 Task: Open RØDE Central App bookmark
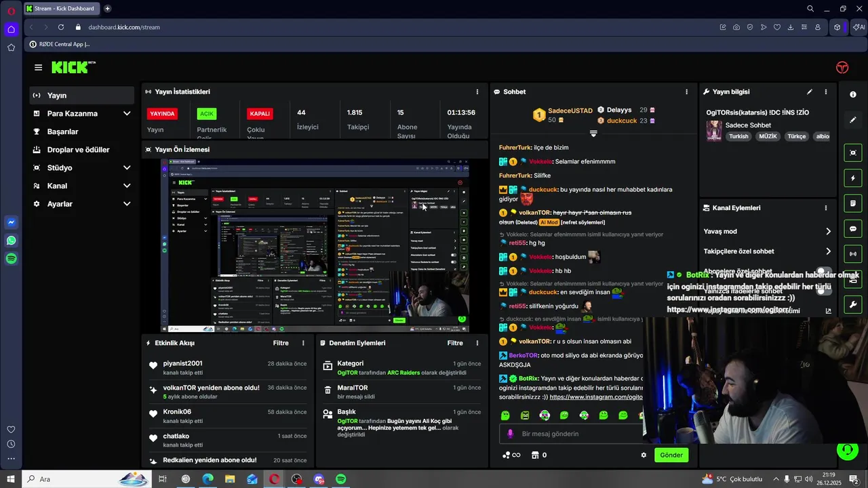tap(59, 44)
